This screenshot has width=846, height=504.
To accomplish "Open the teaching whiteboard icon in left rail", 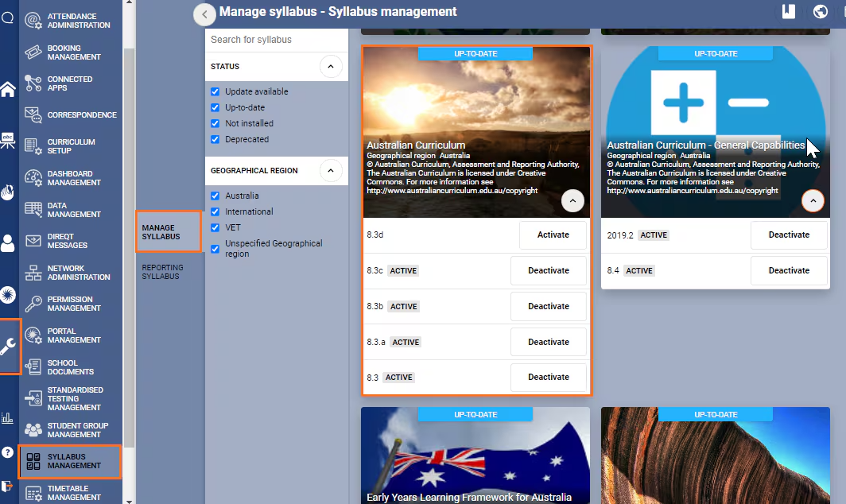I will pos(8,140).
